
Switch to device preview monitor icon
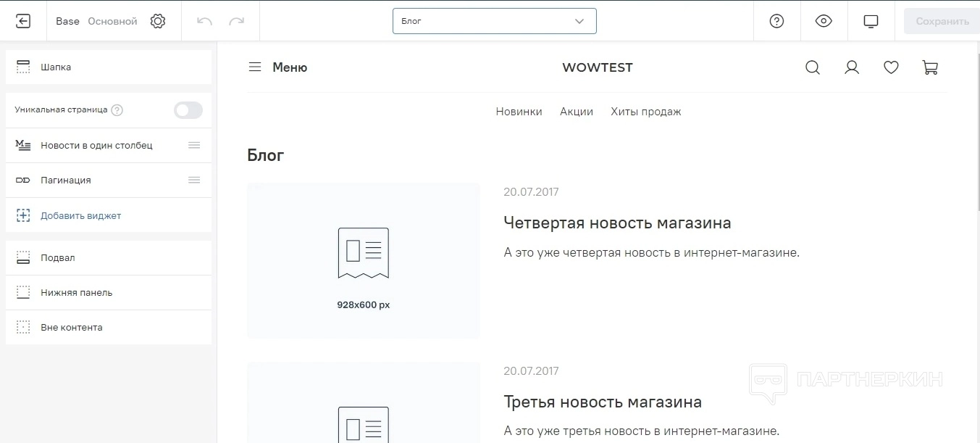pyautogui.click(x=871, y=21)
